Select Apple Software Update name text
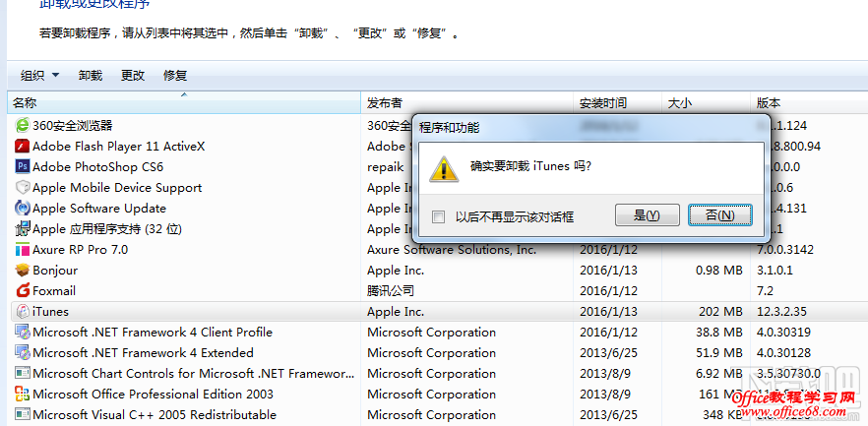868x426 pixels. [99, 208]
